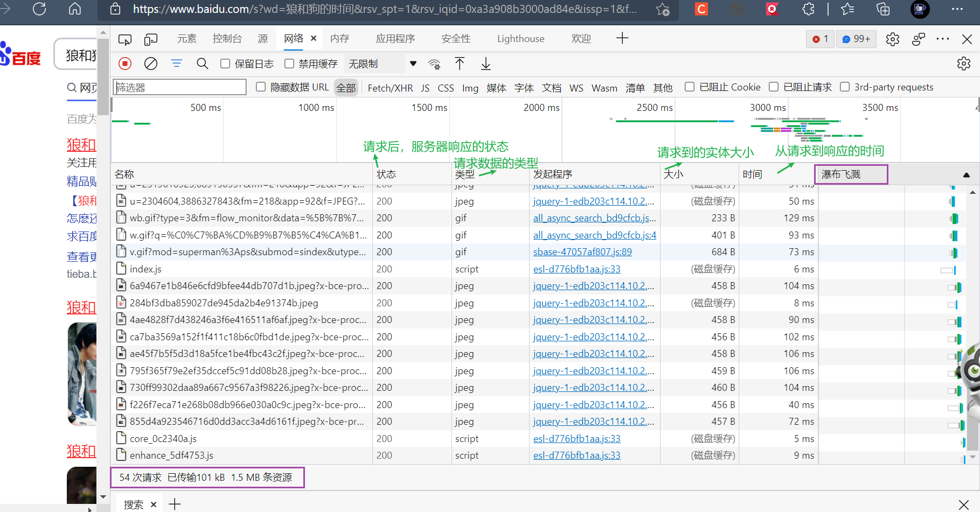The width and height of the screenshot is (980, 512).
Task: Enable the preserve log checkbox
Action: click(x=225, y=64)
